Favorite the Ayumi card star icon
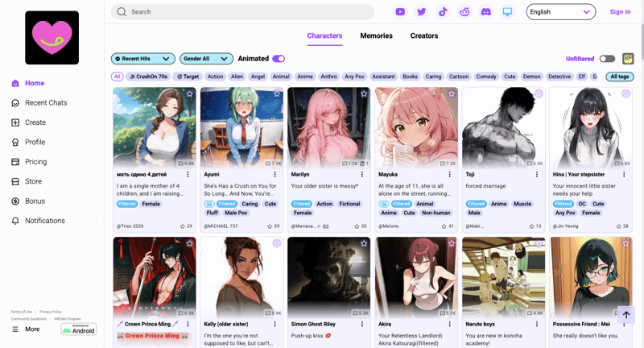644x348 pixels. point(277,94)
